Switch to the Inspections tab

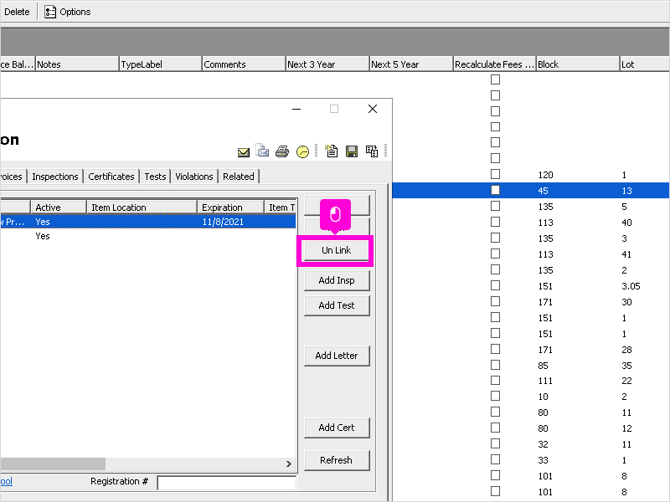click(x=55, y=176)
